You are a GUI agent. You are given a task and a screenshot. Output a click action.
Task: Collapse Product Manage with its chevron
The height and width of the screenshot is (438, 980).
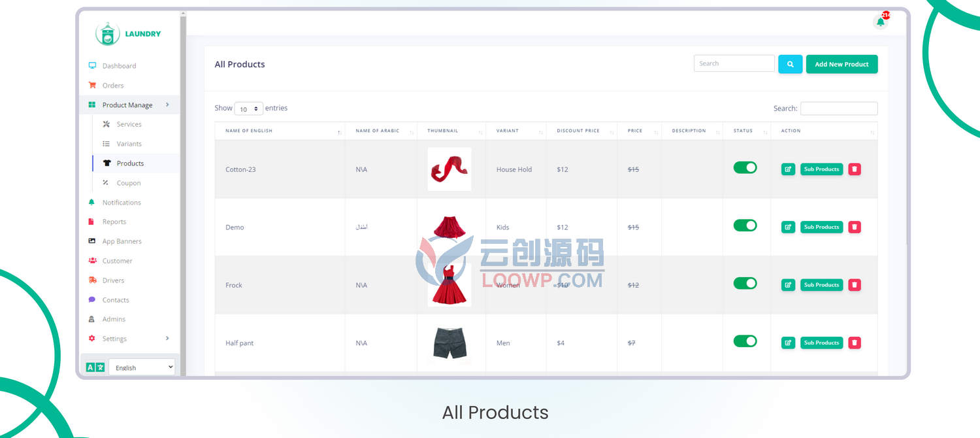167,105
